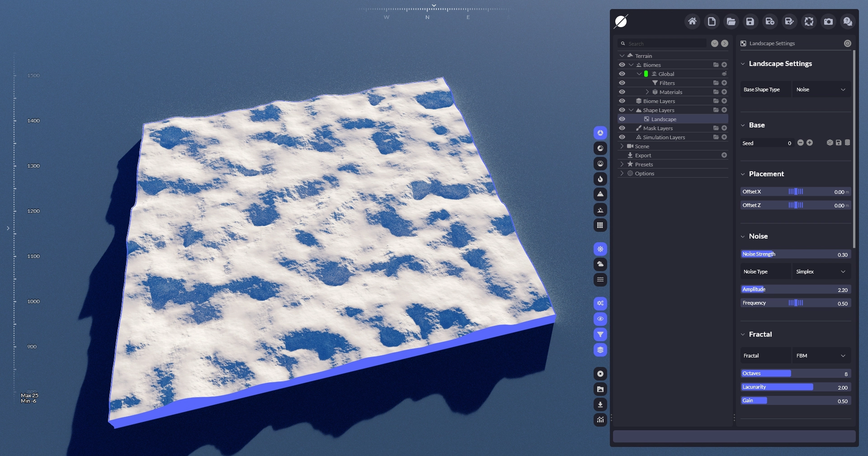Click the flame icon in vertical toolbar
Viewport: 868px width, 456px height.
tap(600, 179)
